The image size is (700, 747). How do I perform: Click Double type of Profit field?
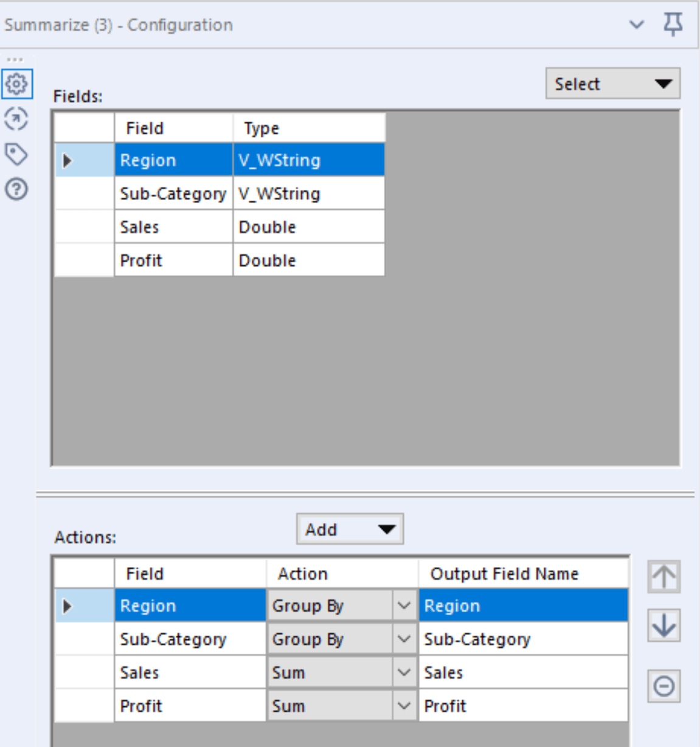tap(309, 260)
